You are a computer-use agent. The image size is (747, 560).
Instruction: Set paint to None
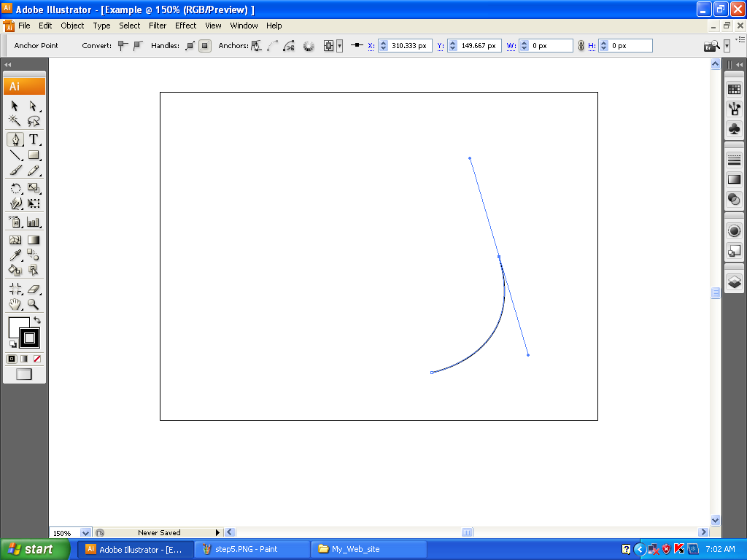tap(37, 359)
